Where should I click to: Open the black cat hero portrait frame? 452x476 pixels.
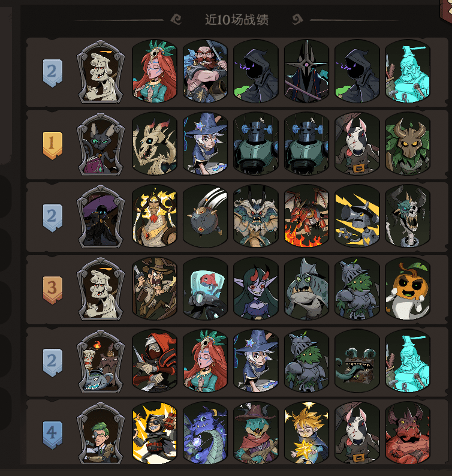(101, 144)
